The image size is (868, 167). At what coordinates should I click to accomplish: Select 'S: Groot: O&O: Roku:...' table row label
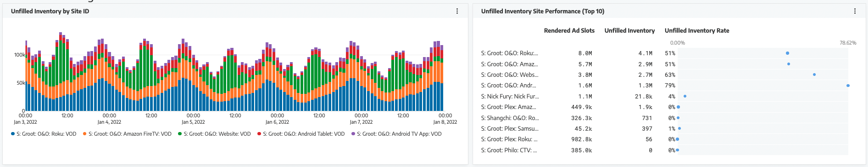(509, 53)
